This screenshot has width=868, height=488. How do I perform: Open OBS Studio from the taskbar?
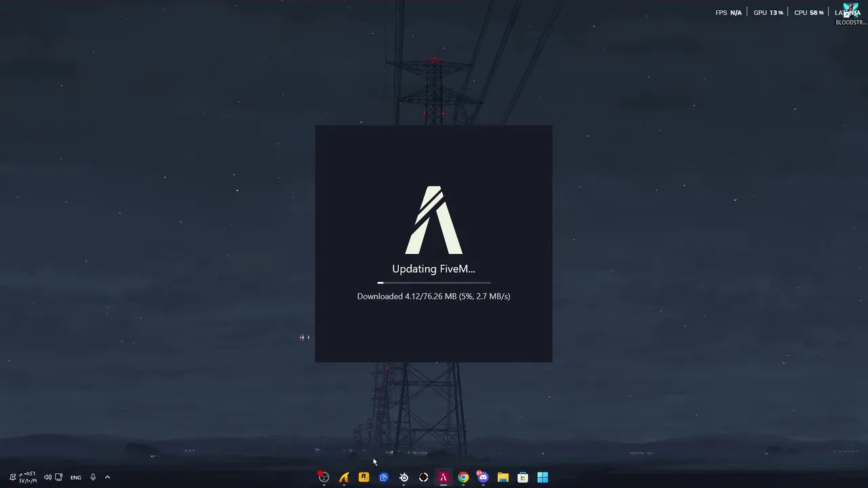pos(323,477)
